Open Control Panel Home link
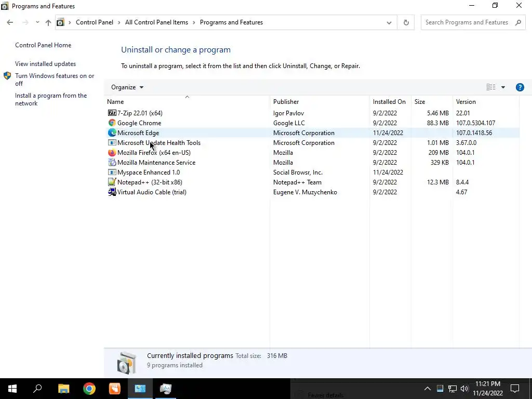The image size is (532, 399). click(x=43, y=45)
